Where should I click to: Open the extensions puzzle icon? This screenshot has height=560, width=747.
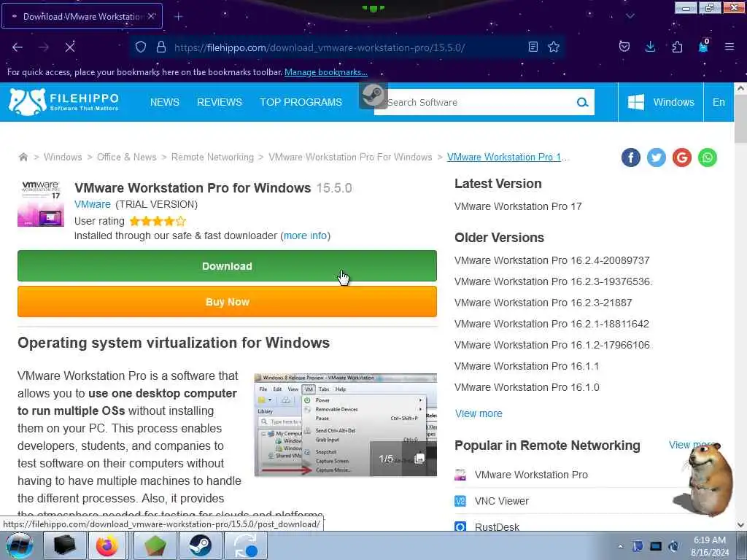coord(677,47)
